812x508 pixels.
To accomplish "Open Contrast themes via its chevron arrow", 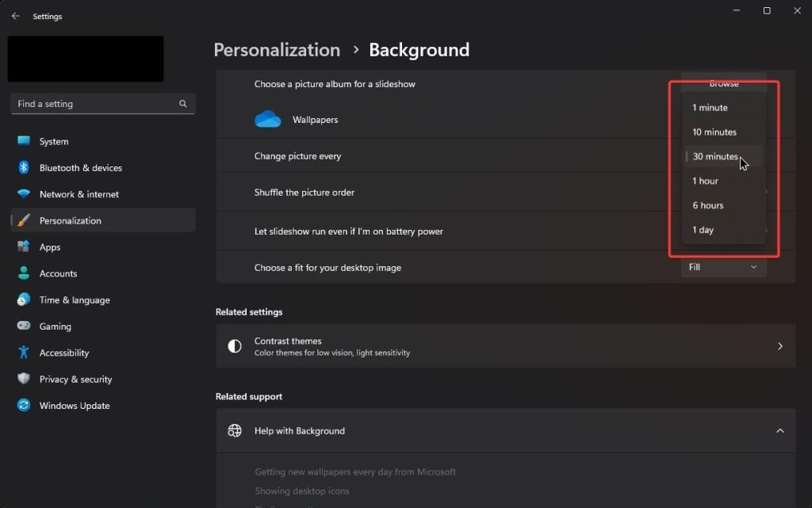I will 780,346.
